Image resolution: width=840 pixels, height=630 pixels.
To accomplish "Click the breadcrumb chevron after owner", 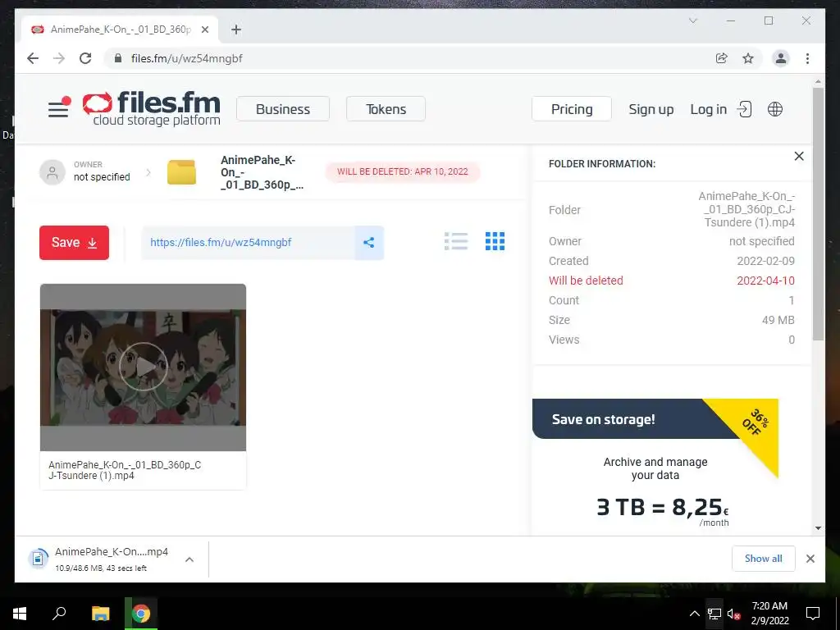I will [148, 172].
